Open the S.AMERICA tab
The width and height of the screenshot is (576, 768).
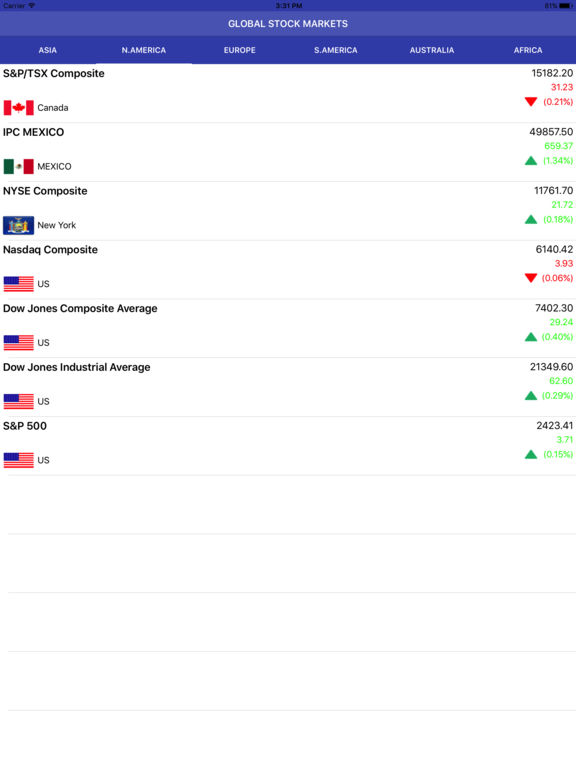336,50
